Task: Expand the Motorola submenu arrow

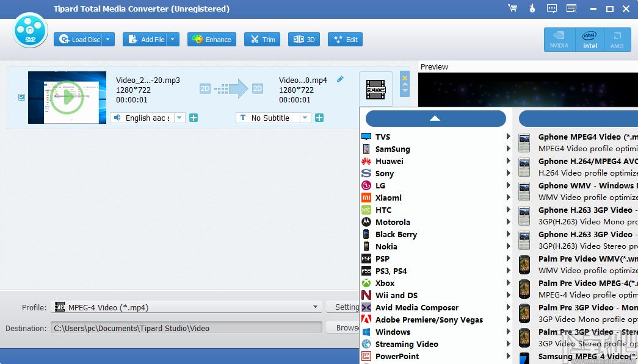Action: 508,222
